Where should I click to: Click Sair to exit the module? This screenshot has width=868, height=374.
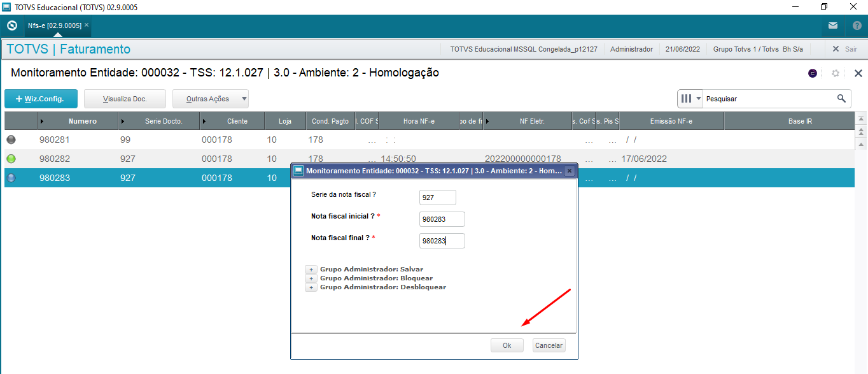pyautogui.click(x=845, y=49)
